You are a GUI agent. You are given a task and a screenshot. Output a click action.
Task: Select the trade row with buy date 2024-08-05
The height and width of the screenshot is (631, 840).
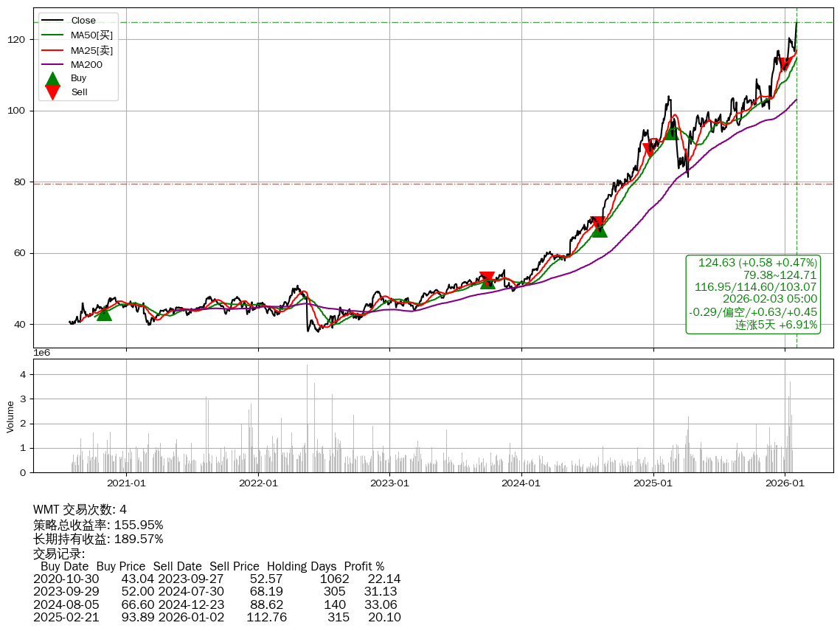[x=217, y=604]
